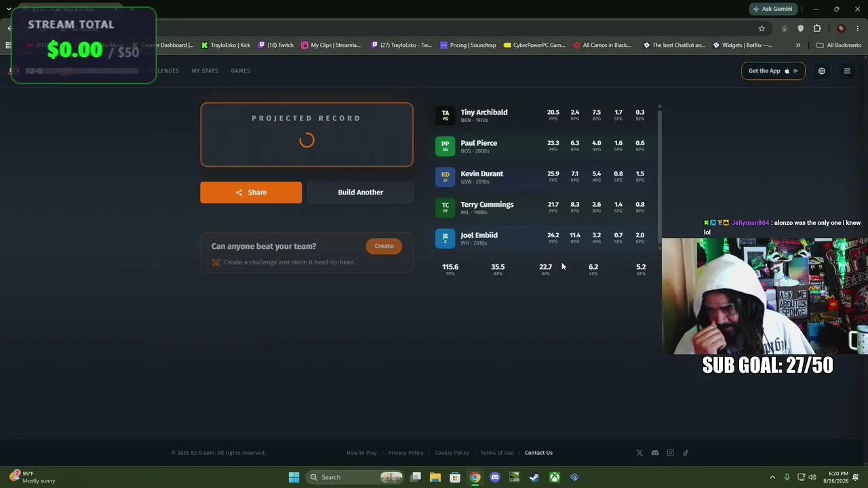Open the How to Play footer link
The image size is (868, 488).
pyautogui.click(x=361, y=453)
